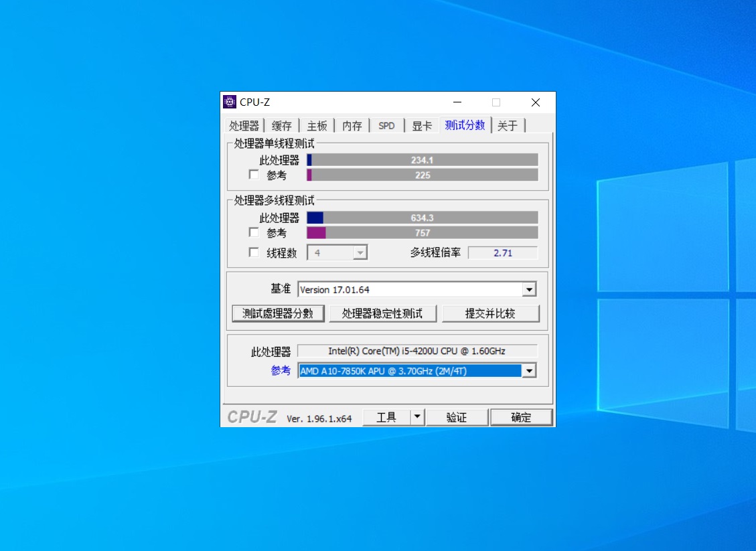Click the Ver. 1.96.1.x64 version text

(x=319, y=418)
